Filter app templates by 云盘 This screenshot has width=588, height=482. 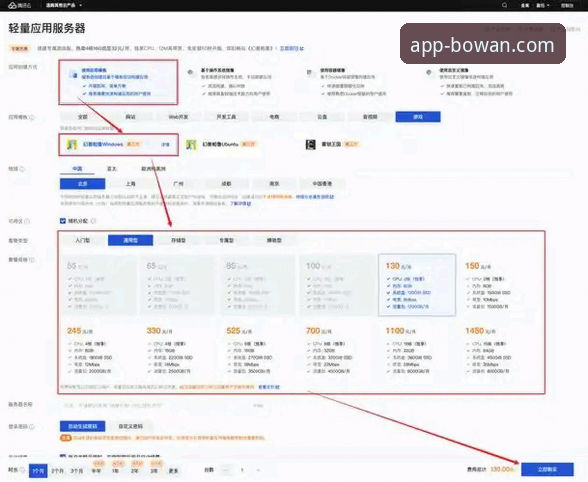coord(322,117)
